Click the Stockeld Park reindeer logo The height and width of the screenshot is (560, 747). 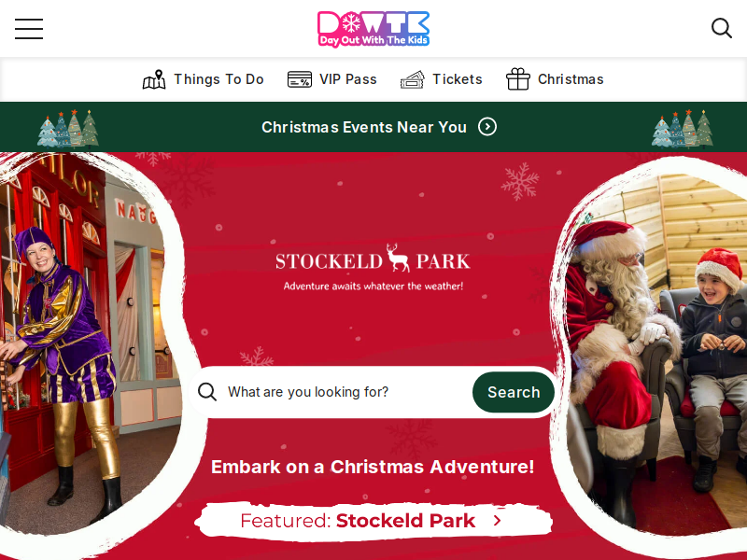(x=373, y=267)
